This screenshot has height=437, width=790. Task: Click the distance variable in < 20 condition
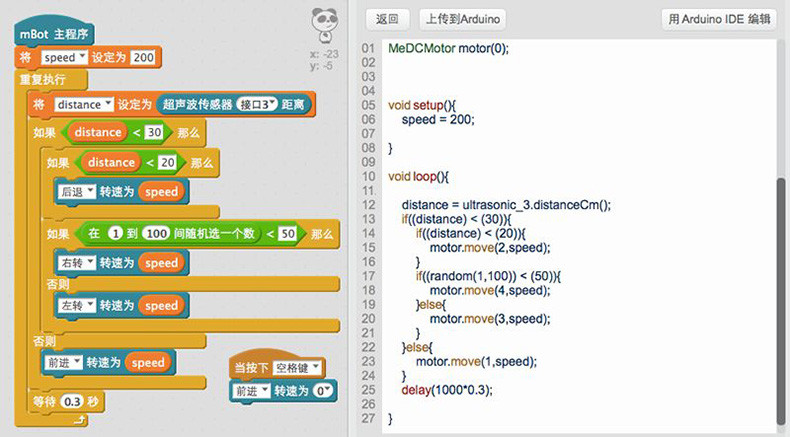(111, 162)
